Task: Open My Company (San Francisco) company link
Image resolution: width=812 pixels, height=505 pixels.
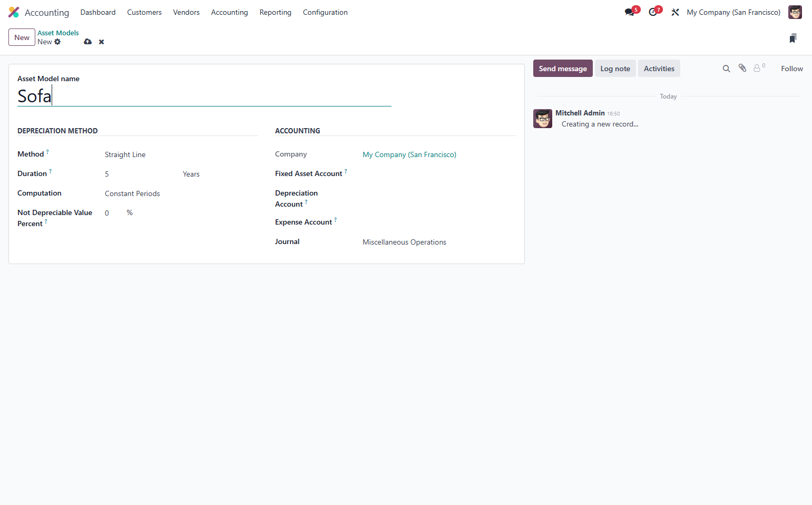Action: coord(409,154)
